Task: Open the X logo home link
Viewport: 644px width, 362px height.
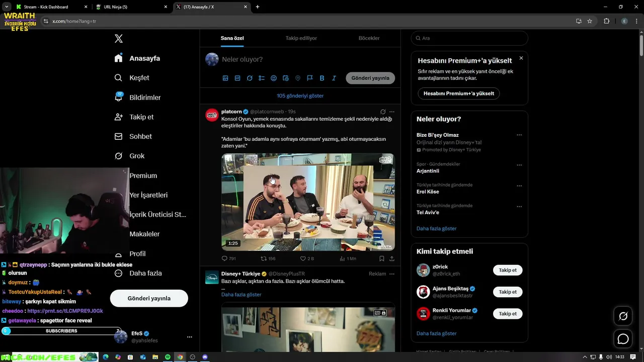Action: pyautogui.click(x=119, y=39)
